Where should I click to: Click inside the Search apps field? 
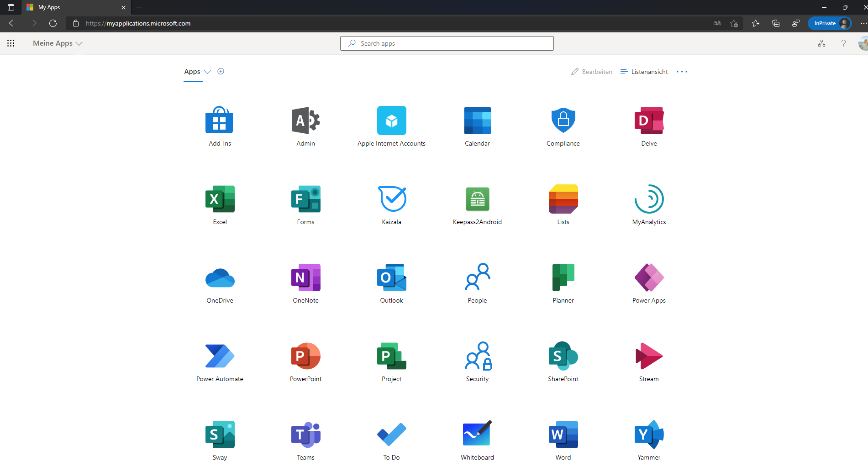click(x=447, y=43)
